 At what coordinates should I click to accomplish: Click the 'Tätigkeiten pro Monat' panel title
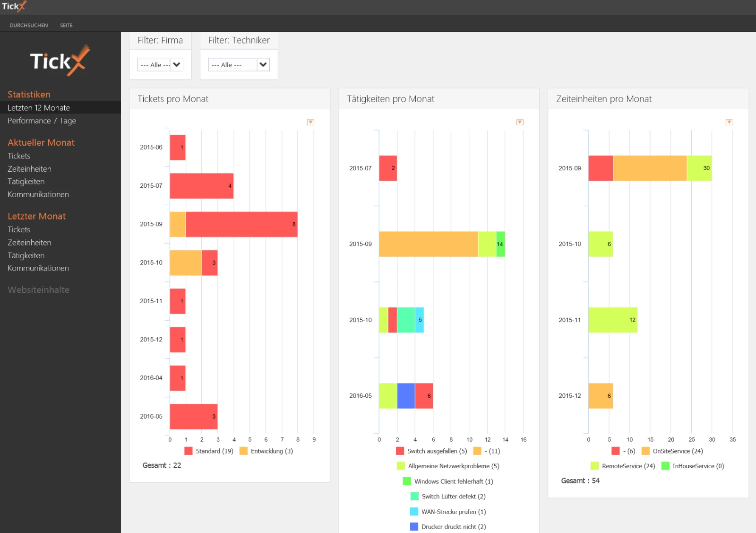pos(391,99)
